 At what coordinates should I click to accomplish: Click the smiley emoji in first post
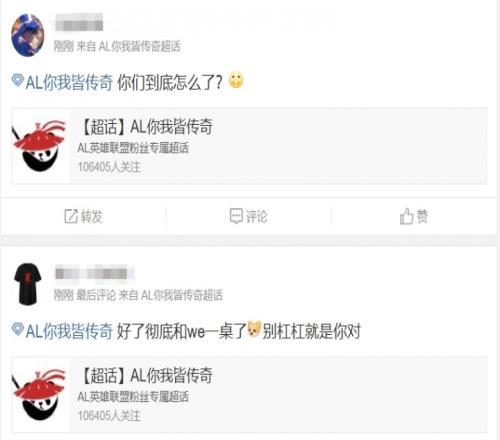[x=236, y=80]
